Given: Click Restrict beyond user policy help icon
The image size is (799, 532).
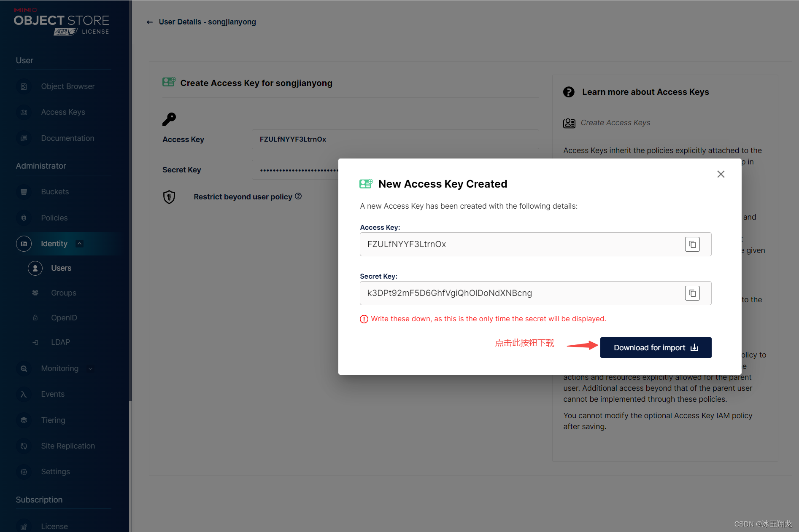Looking at the screenshot, I should pos(298,196).
